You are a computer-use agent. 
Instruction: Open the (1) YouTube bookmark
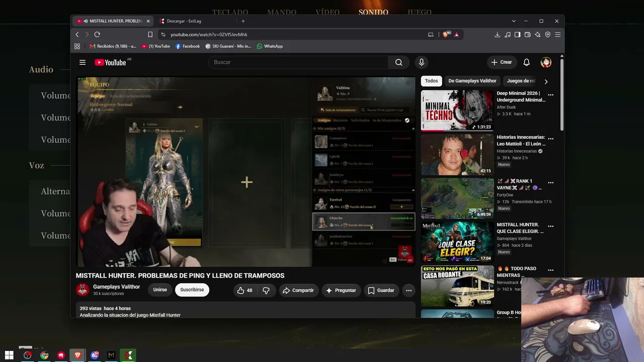coord(156,46)
